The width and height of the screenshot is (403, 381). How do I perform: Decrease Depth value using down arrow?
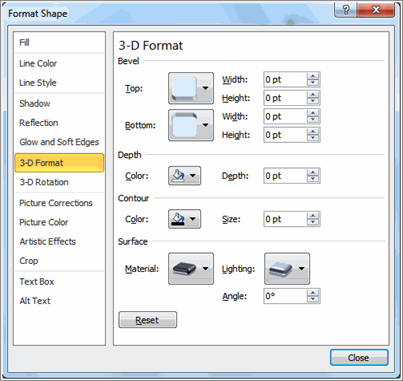(x=313, y=179)
